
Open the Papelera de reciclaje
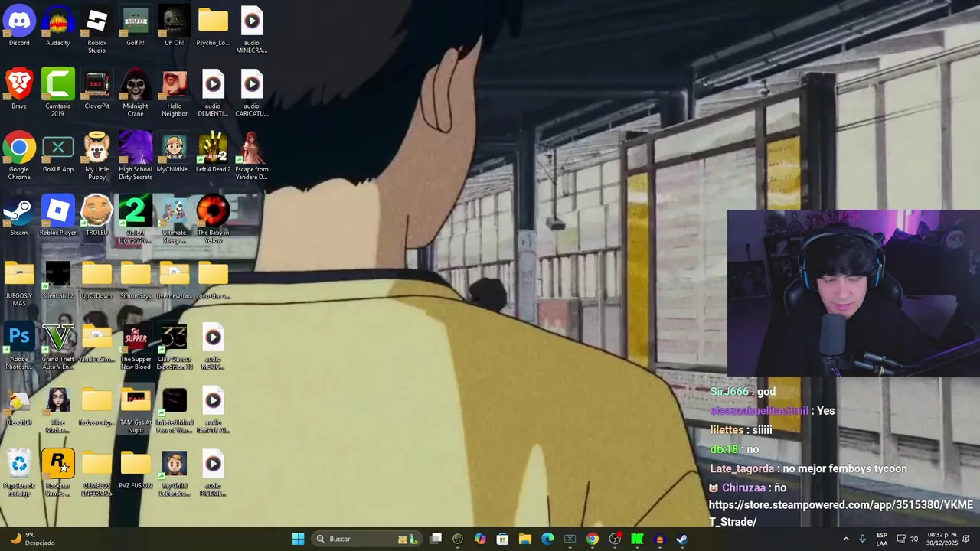[19, 473]
